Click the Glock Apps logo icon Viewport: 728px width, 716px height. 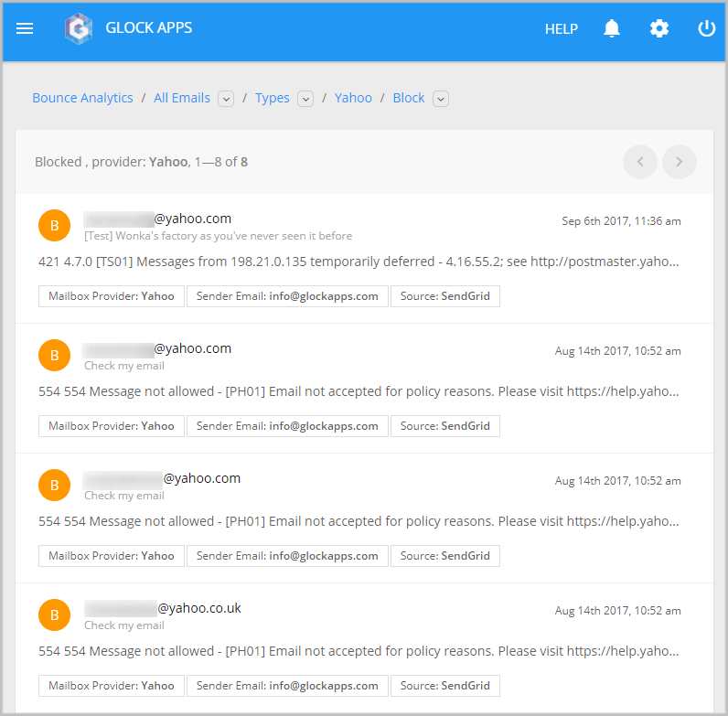pos(79,28)
